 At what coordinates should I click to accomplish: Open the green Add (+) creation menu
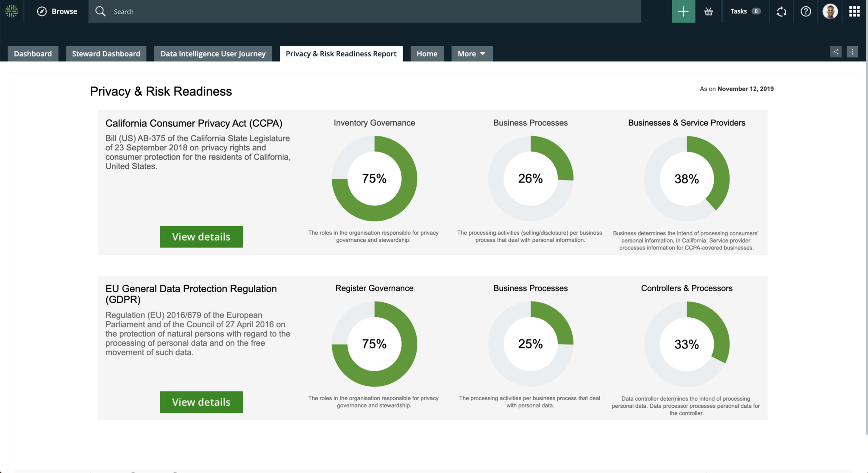[x=683, y=11]
